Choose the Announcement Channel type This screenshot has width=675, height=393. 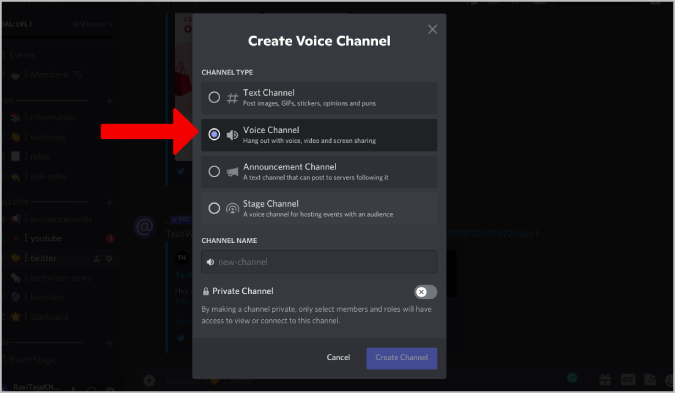pos(319,172)
